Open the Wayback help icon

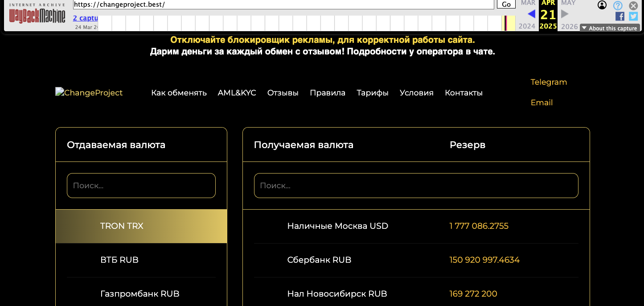coord(618,5)
